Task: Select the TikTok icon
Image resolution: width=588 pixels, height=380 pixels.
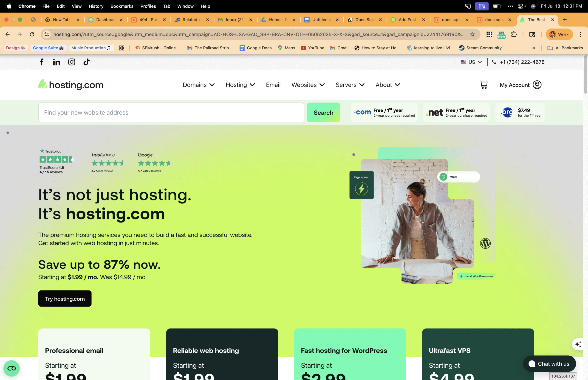Action: coord(86,62)
